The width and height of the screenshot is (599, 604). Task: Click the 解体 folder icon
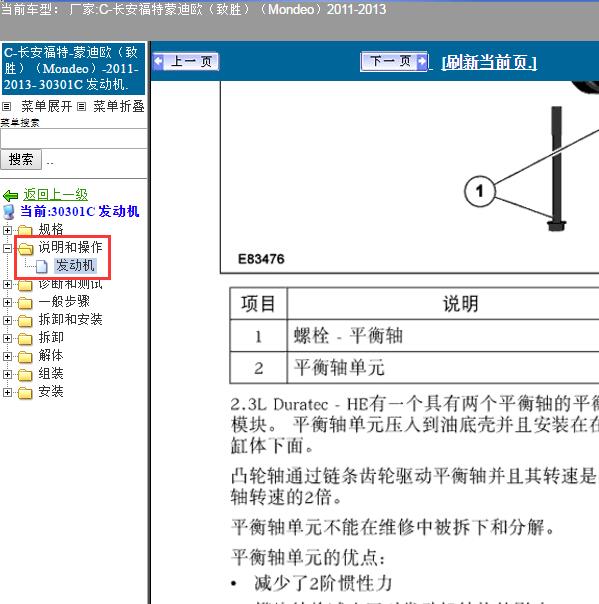coord(25,357)
